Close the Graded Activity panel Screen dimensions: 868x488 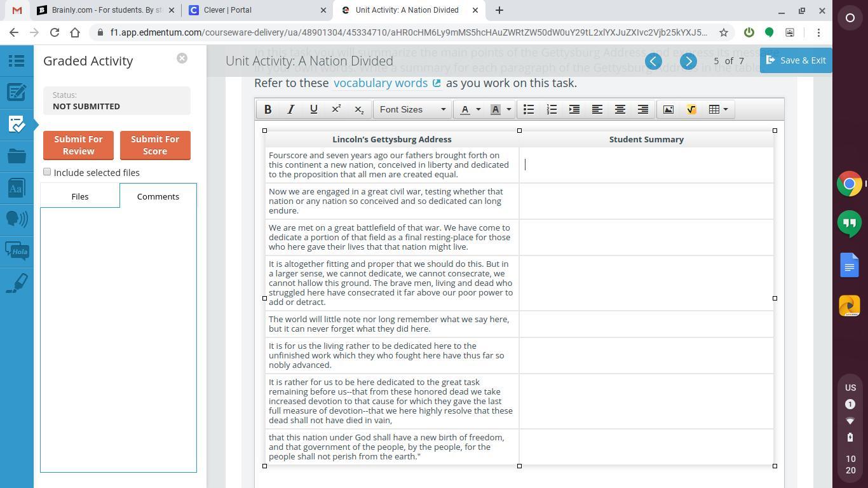pos(182,58)
